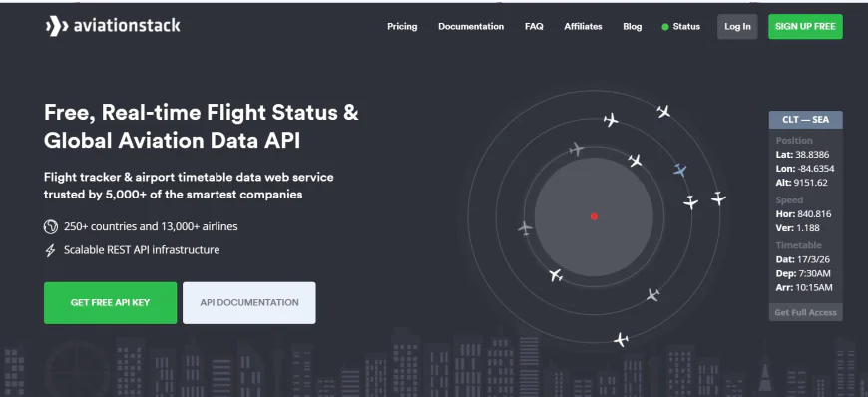Select the blue highlighted airplane icon
The height and width of the screenshot is (397, 868).
tap(680, 170)
